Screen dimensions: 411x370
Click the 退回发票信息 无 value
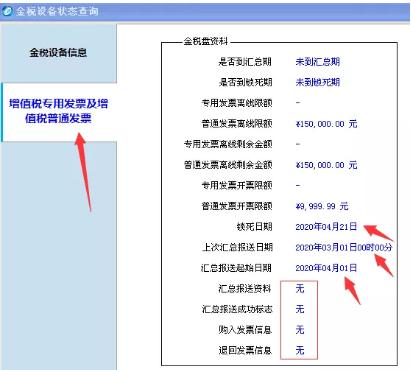pos(300,350)
